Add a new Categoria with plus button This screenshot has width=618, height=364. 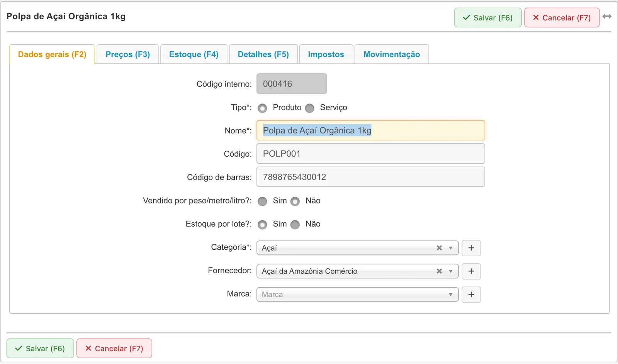(471, 248)
